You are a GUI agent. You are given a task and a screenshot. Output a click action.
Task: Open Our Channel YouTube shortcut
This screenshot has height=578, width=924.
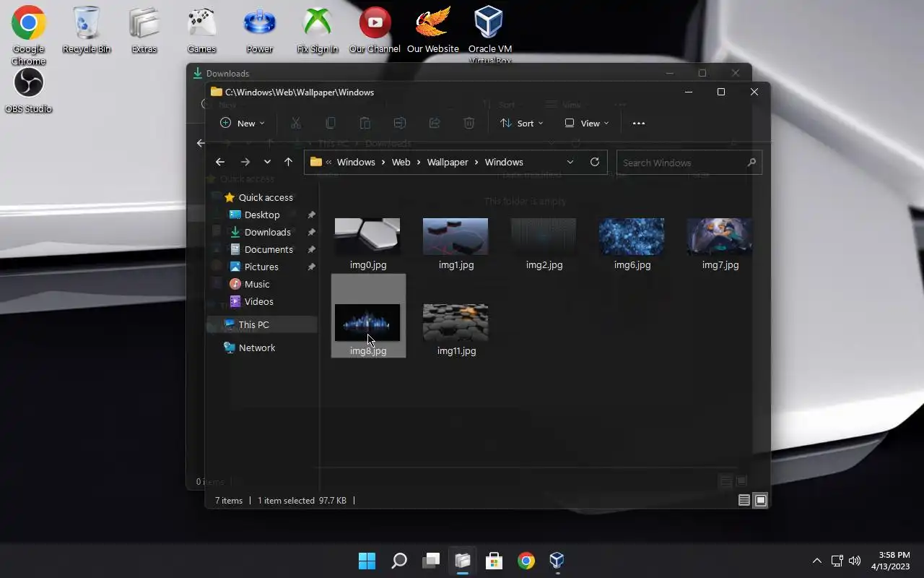375,30
